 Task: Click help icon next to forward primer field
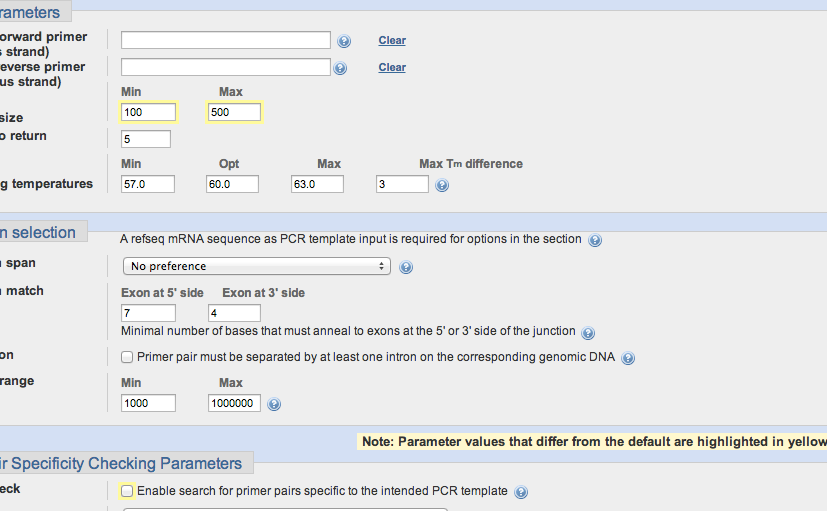click(x=344, y=41)
